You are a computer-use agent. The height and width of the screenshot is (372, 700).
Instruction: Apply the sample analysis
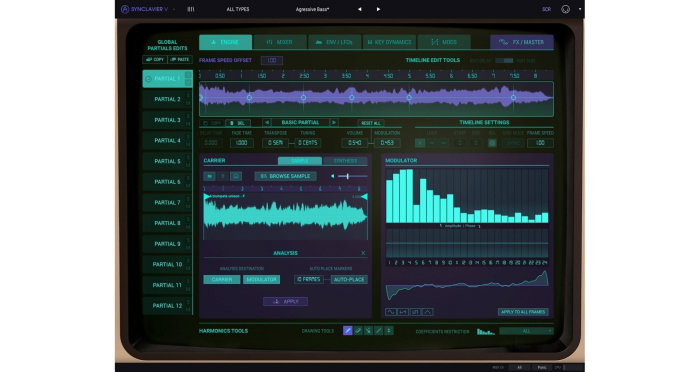(286, 301)
